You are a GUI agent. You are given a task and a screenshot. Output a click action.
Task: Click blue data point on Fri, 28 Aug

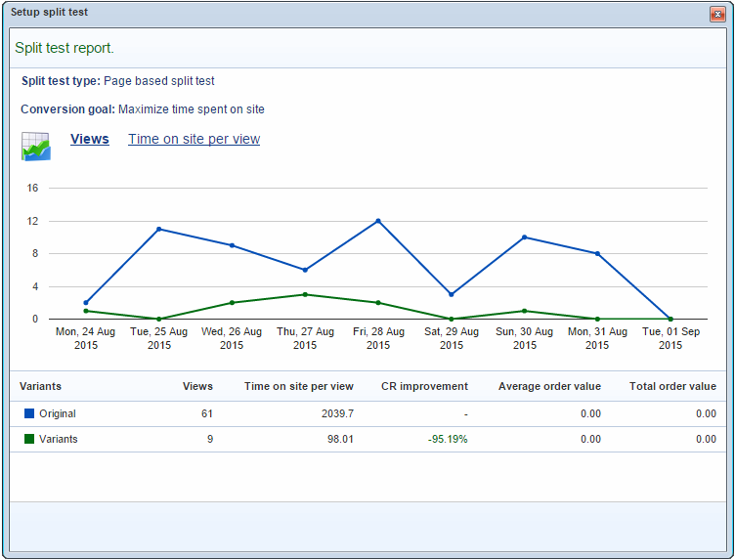[x=378, y=221]
